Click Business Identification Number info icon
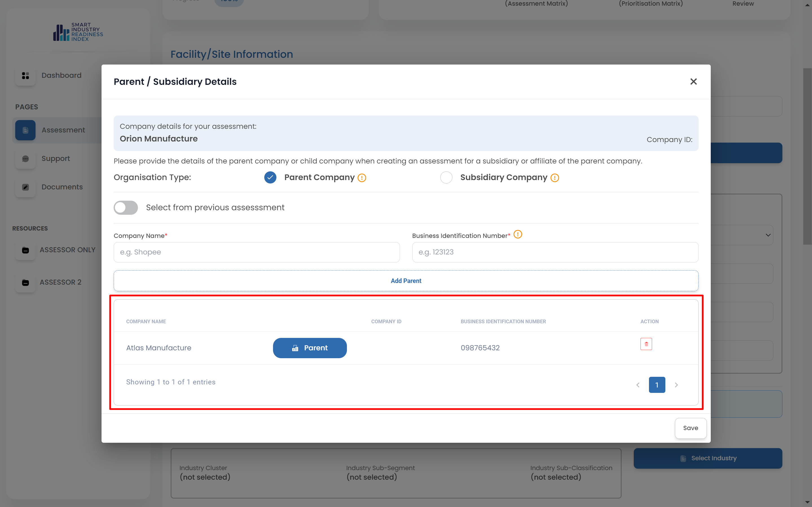Image resolution: width=812 pixels, height=507 pixels. [518, 234]
